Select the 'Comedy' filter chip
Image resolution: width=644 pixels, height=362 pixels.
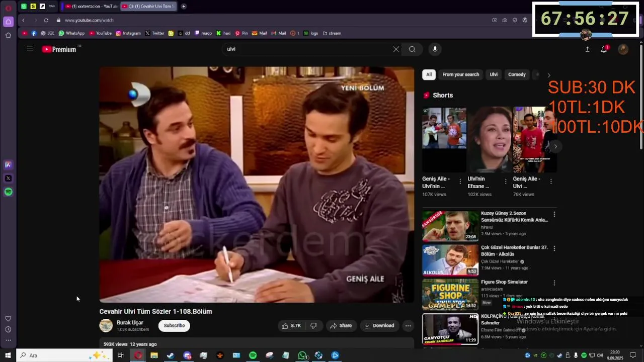click(517, 74)
